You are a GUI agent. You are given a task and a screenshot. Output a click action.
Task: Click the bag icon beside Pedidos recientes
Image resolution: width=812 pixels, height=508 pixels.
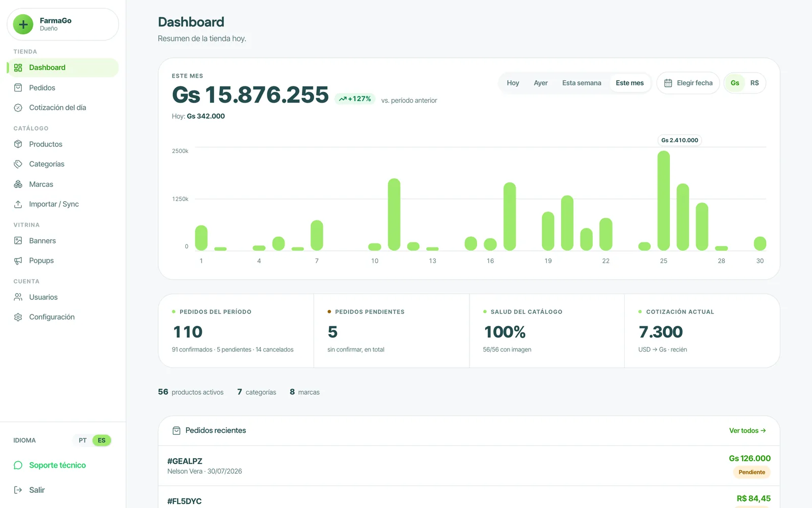(177, 431)
